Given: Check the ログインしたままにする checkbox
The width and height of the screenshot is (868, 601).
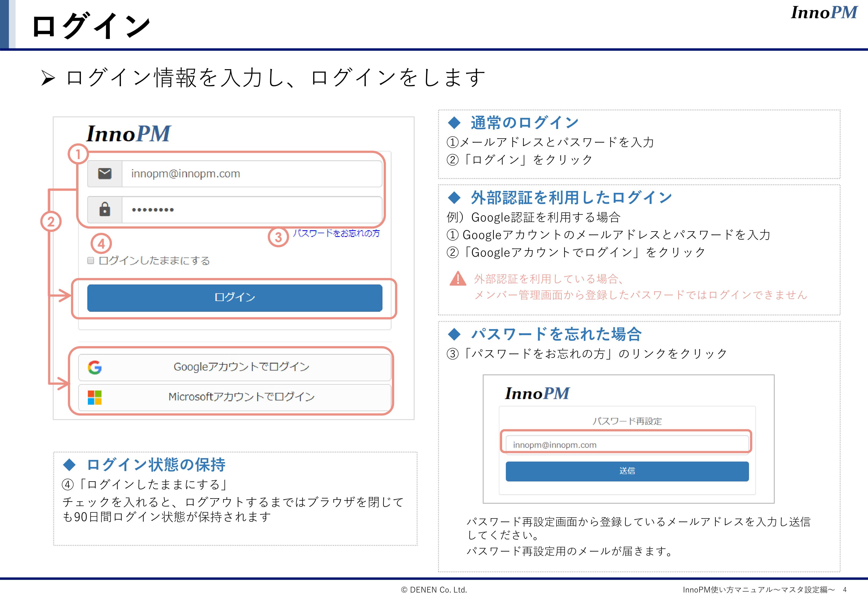Looking at the screenshot, I should pyautogui.click(x=91, y=261).
